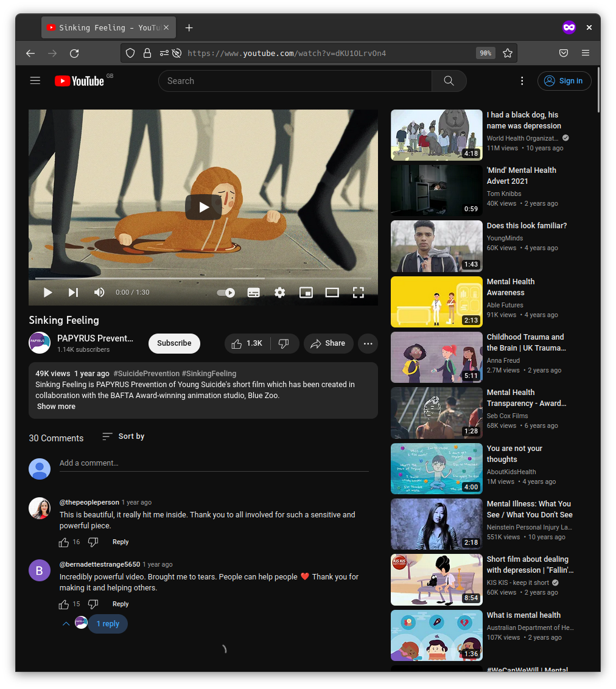Open PAPYRUS channel avatar
616x689 pixels.
[40, 343]
